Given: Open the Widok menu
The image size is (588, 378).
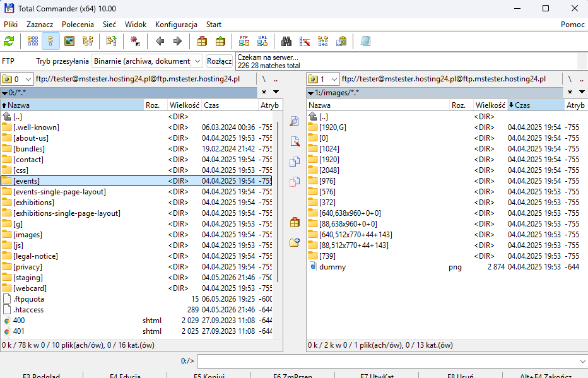Looking at the screenshot, I should [136, 25].
